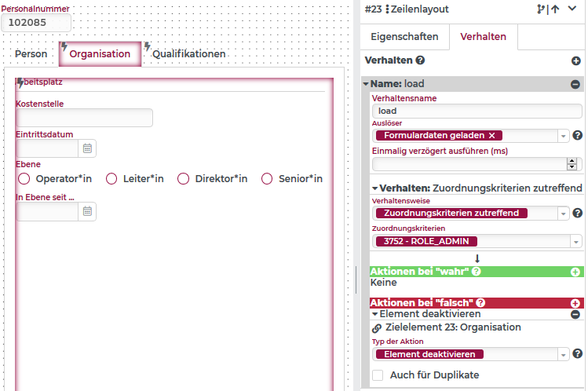Click the Kostenstelle input field
This screenshot has height=391, width=588.
(84, 118)
